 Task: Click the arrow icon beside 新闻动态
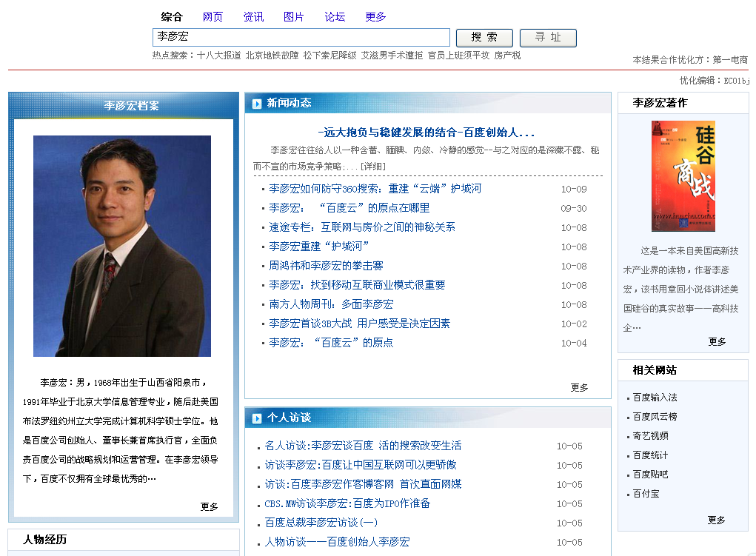click(x=257, y=104)
